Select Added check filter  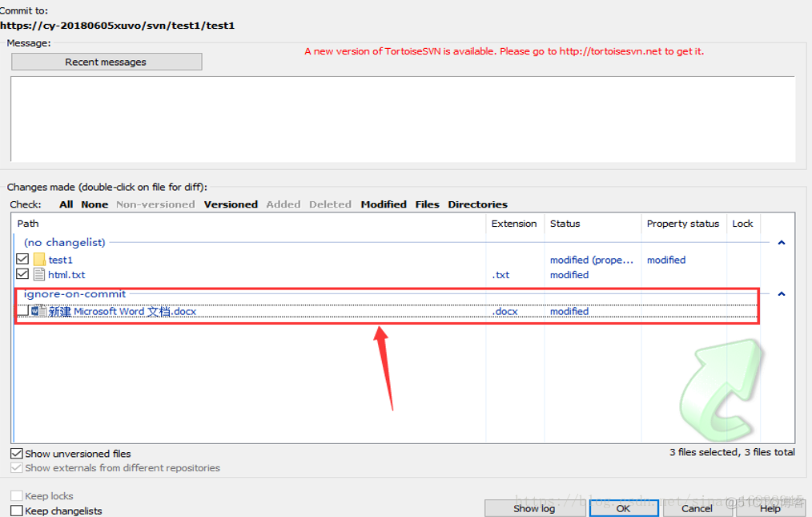tap(283, 204)
